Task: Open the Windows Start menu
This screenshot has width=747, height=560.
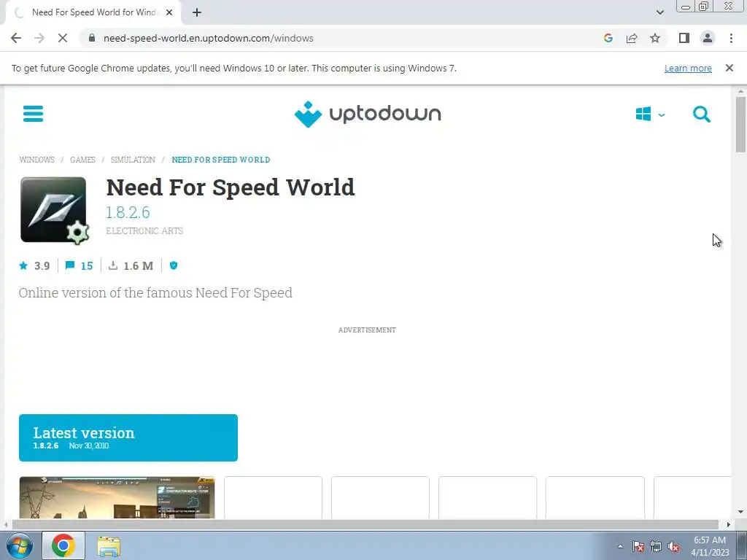Action: tap(19, 545)
